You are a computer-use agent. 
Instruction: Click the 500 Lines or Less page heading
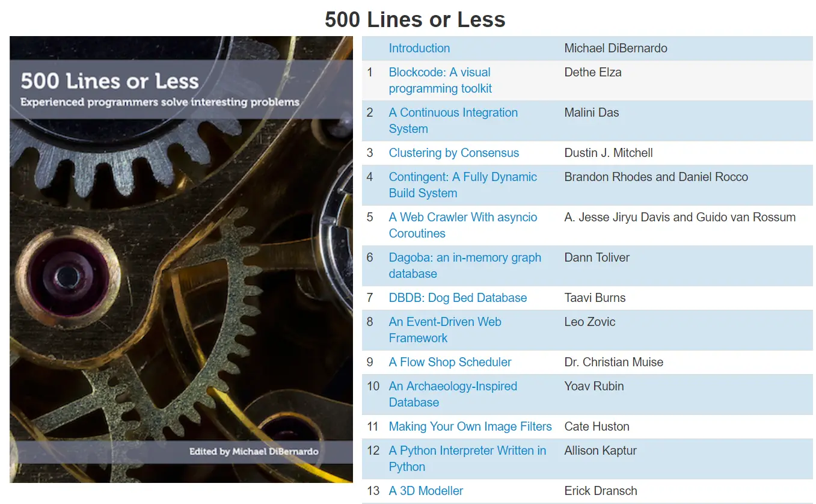415,19
